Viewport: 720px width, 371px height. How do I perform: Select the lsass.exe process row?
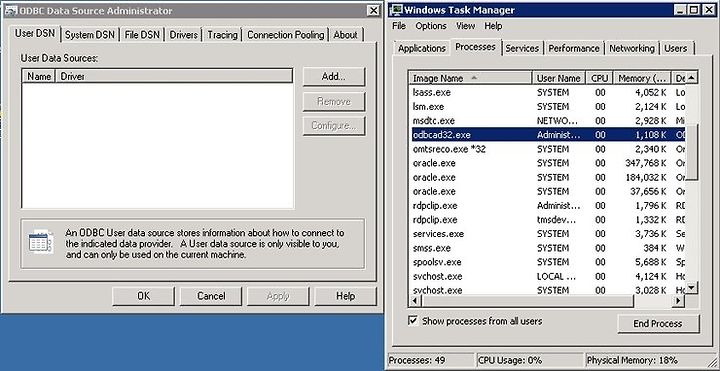click(x=547, y=92)
